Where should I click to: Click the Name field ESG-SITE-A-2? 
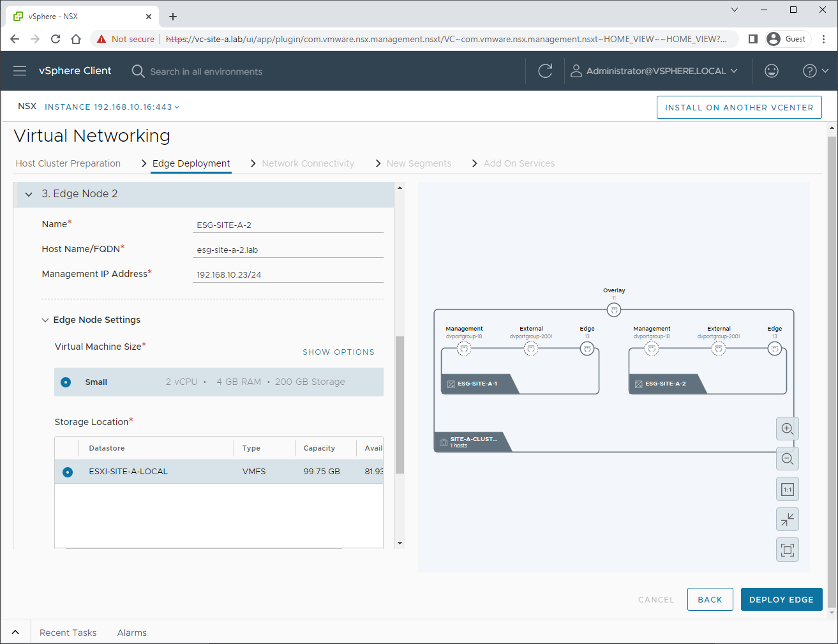pos(288,225)
